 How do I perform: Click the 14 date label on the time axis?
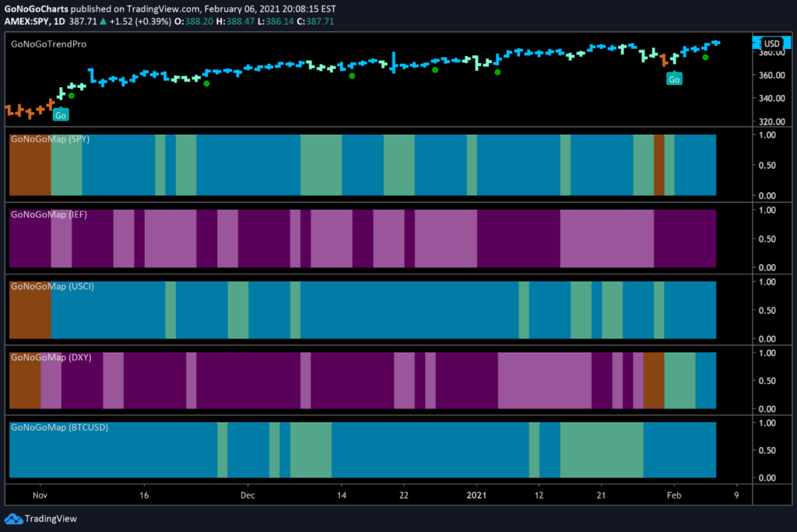coord(342,495)
